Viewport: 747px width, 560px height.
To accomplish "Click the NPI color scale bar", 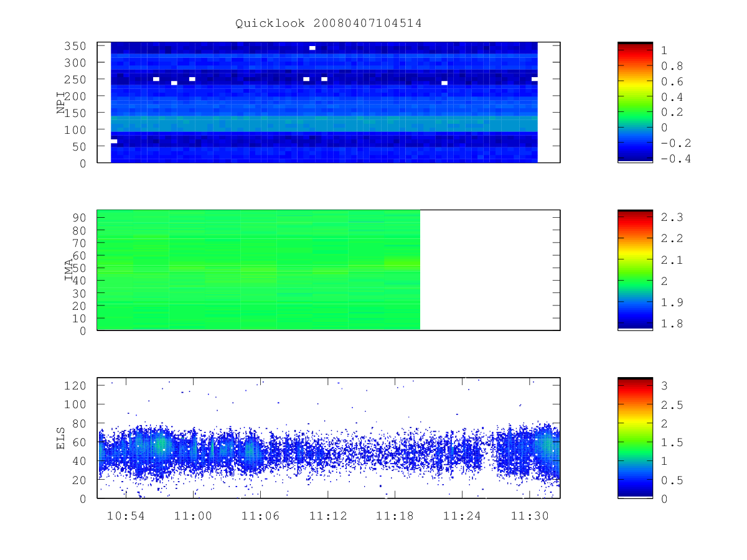I will pos(635,102).
